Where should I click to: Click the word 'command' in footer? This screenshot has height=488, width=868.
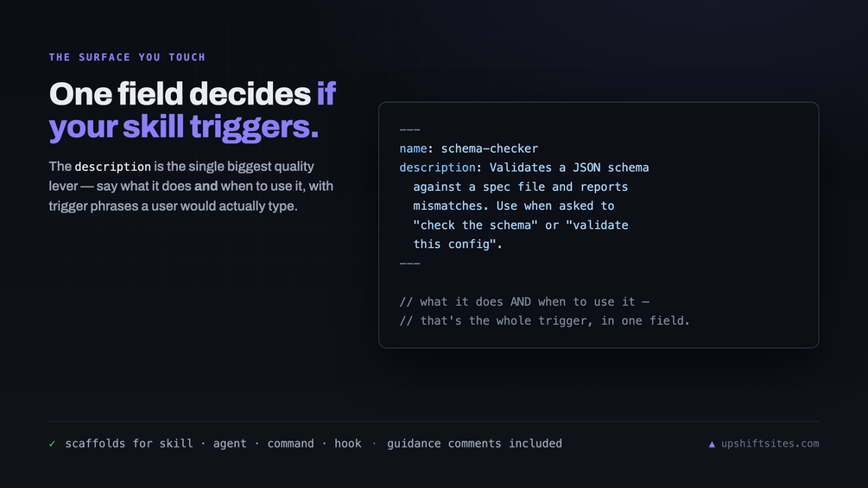coord(290,444)
